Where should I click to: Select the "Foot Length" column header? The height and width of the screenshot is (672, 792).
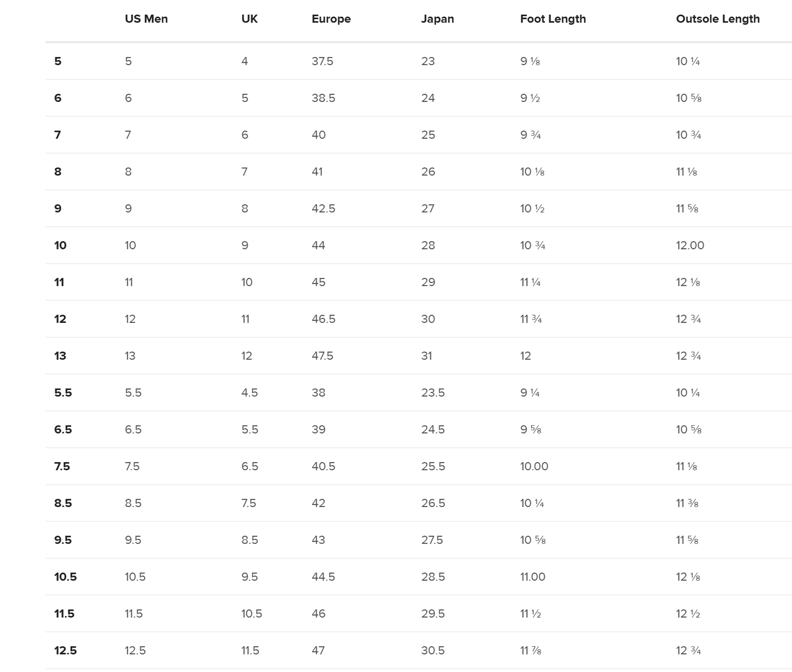553,19
